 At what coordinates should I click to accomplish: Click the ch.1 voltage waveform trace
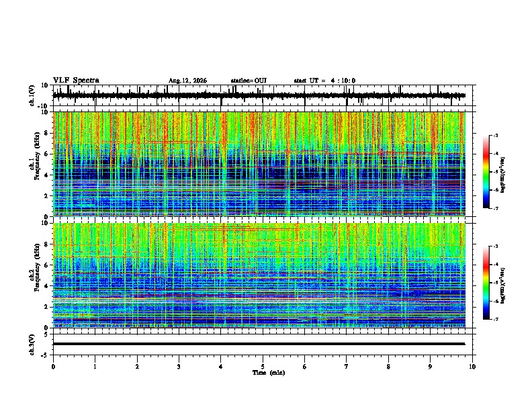(259, 95)
